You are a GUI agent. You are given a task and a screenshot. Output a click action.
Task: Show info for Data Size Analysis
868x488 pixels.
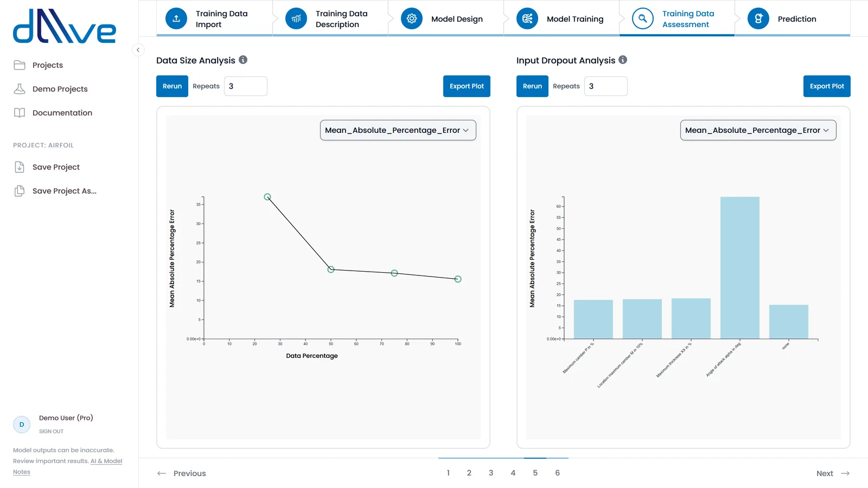pyautogui.click(x=243, y=60)
